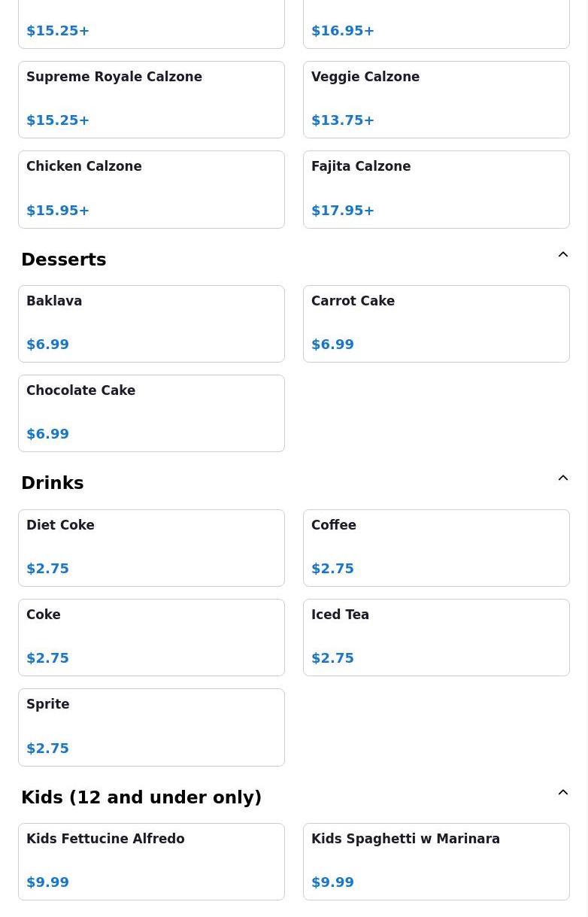Click the Desserts section heading
The width and height of the screenshot is (588, 917).
click(64, 260)
